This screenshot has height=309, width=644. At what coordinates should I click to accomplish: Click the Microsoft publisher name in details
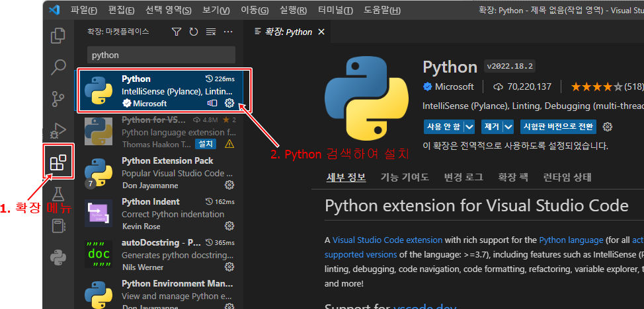(x=454, y=86)
